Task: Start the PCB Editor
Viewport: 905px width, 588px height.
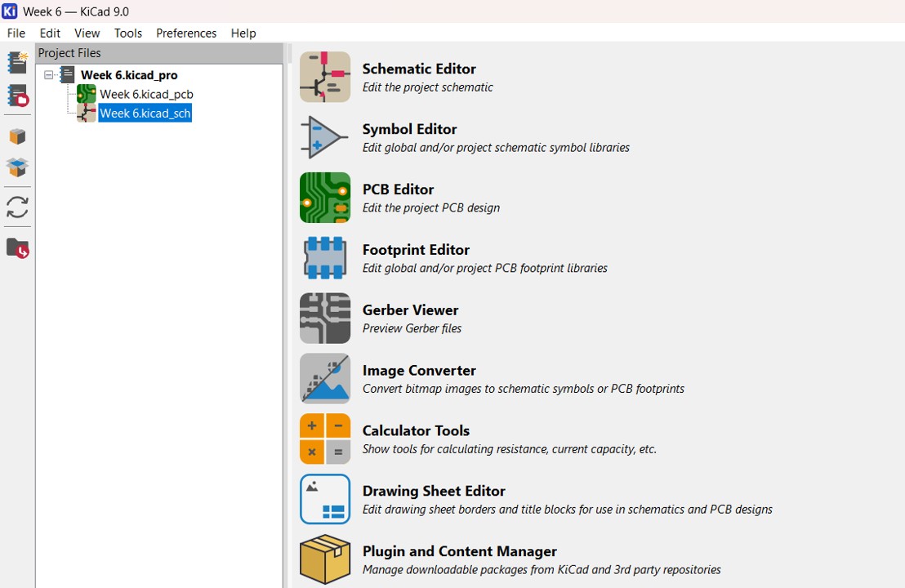Action: click(325, 198)
